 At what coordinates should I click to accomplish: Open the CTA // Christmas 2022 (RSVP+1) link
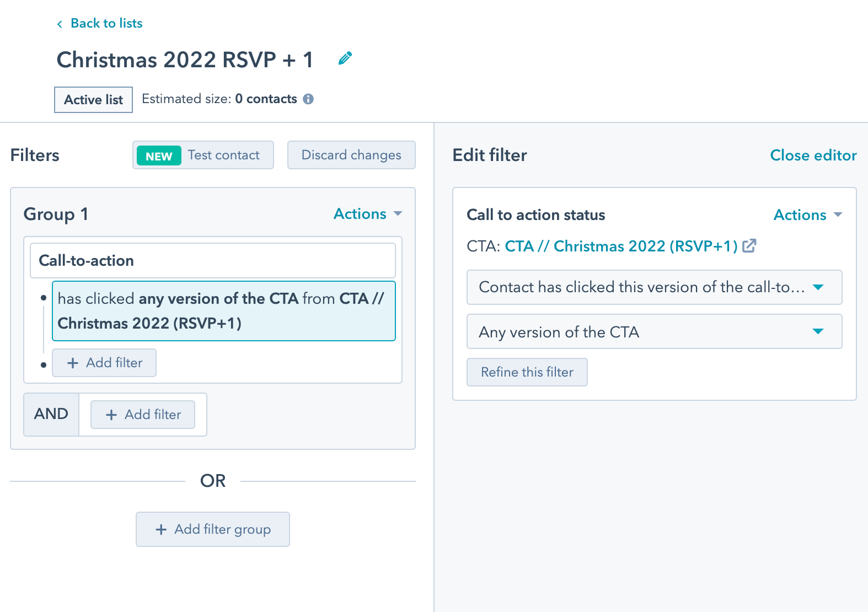(x=621, y=246)
